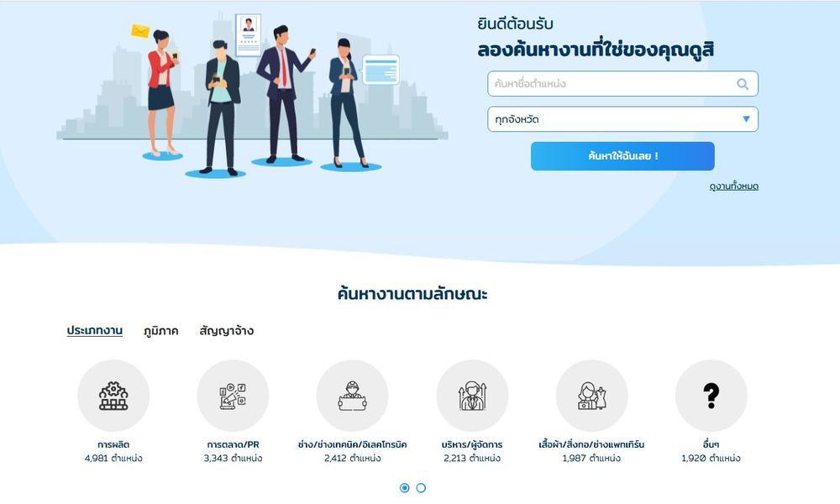
Task: Click the 4,981 ตำแหน่ง count link
Action: point(113,459)
